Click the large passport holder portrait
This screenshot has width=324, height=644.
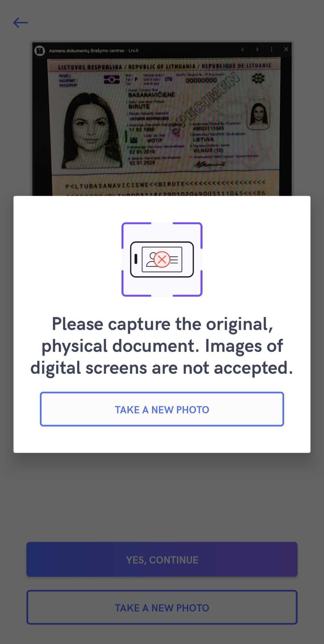pos(91,131)
